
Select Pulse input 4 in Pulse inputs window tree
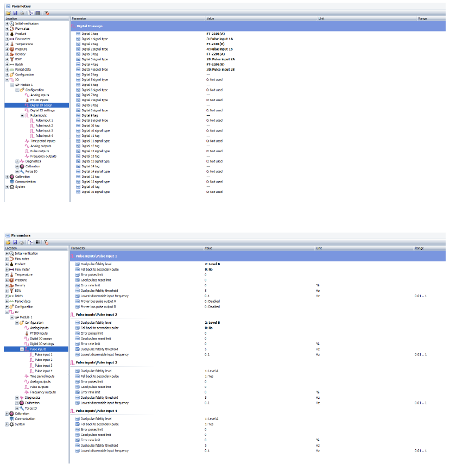tap(43, 371)
